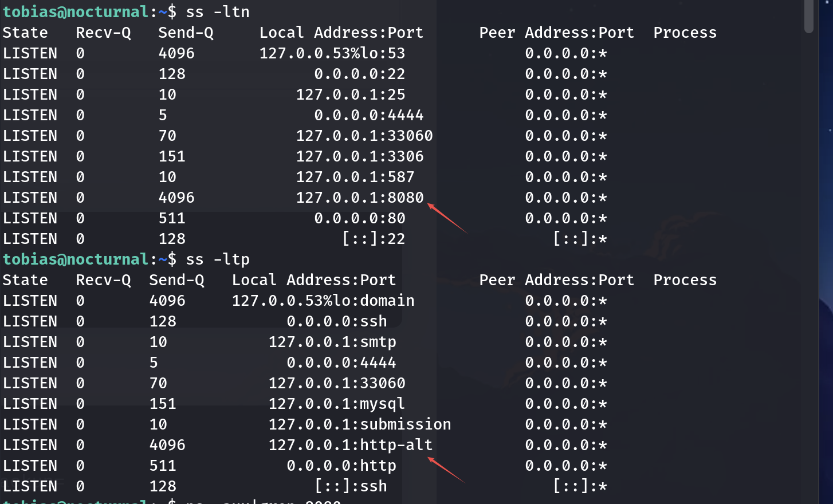Click the 127.0.0.53%lo:domain address entry
This screenshot has height=504, width=833.
click(323, 301)
